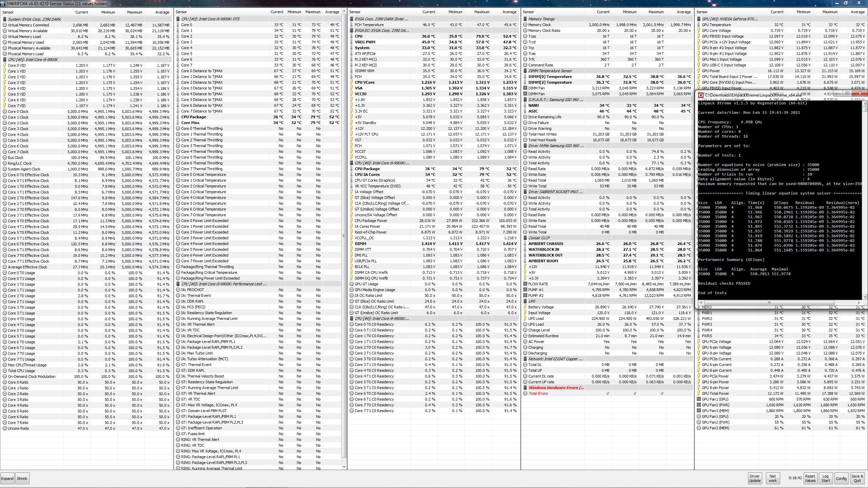Click the Save & Quit button
Screen dimensions: 868x488
coord(857,478)
